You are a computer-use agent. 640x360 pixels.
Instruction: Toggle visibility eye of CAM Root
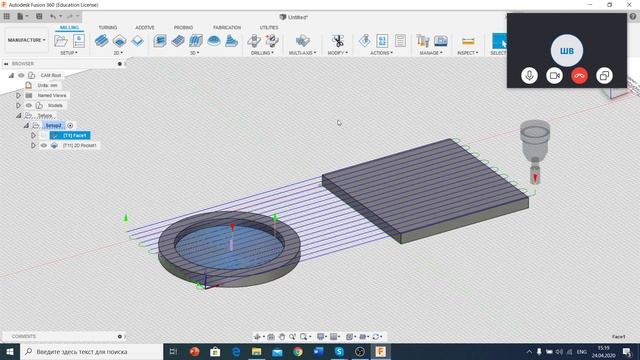(21, 75)
